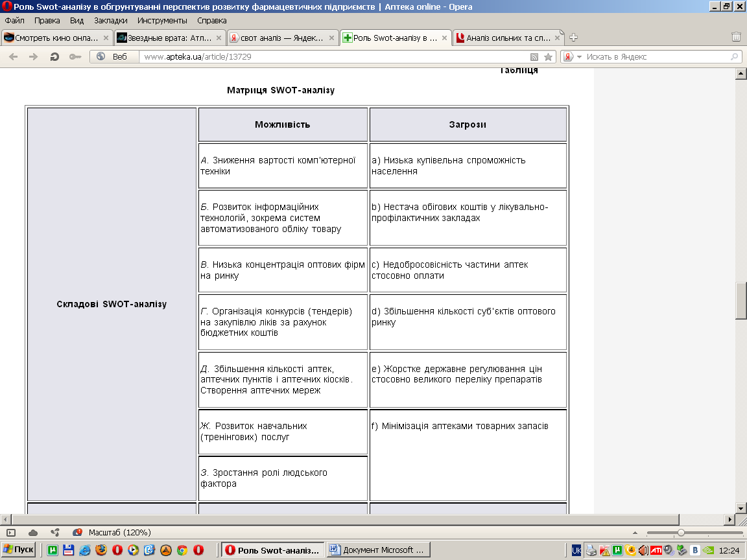Launch uTorrent from quick launch bar
The image size is (747, 560).
[x=53, y=550]
